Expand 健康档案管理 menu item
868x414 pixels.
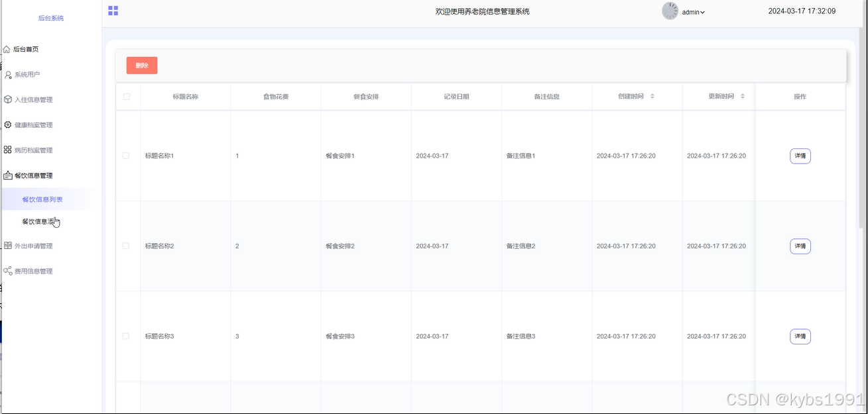[x=51, y=125]
